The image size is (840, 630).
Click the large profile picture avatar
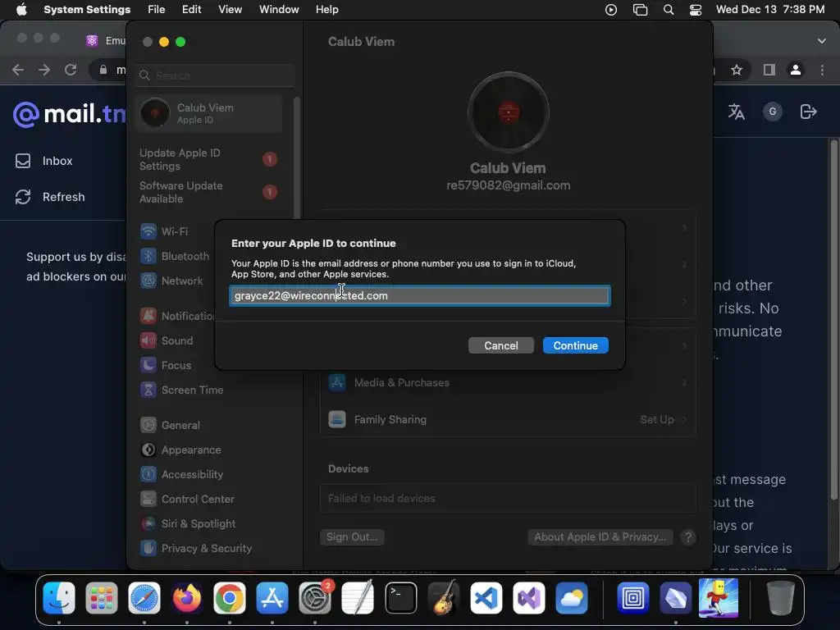[x=508, y=112]
